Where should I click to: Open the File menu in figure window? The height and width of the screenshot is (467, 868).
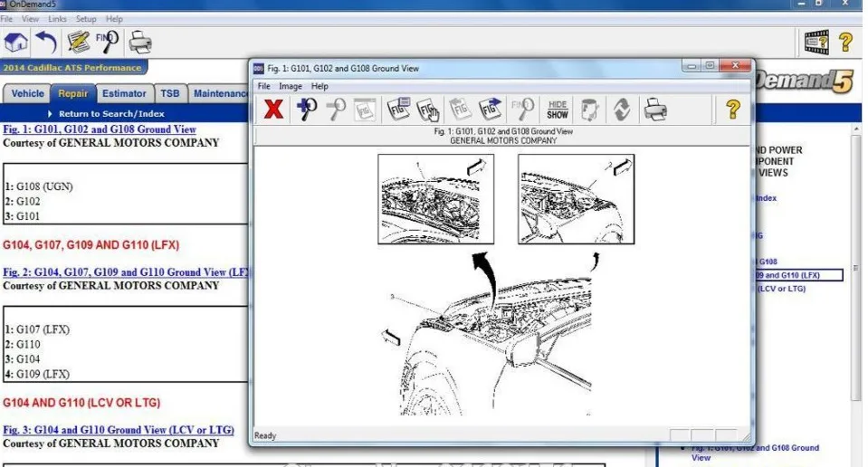pos(264,86)
